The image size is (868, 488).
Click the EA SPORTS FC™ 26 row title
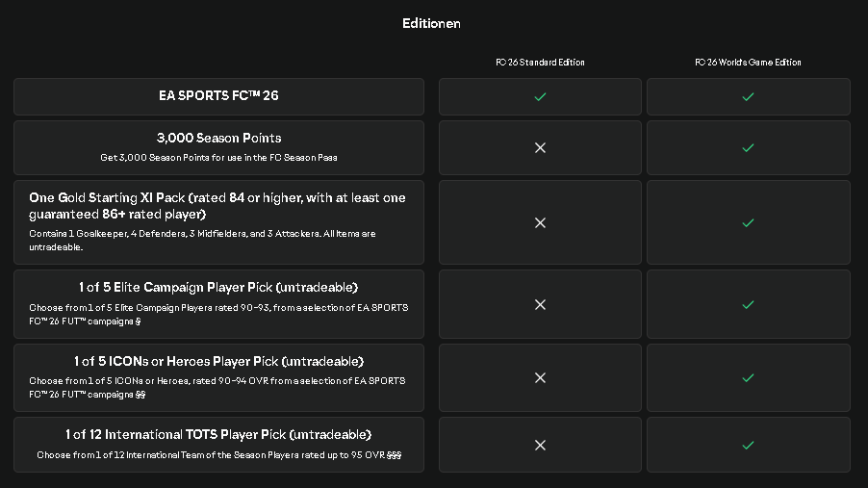pyautogui.click(x=218, y=95)
